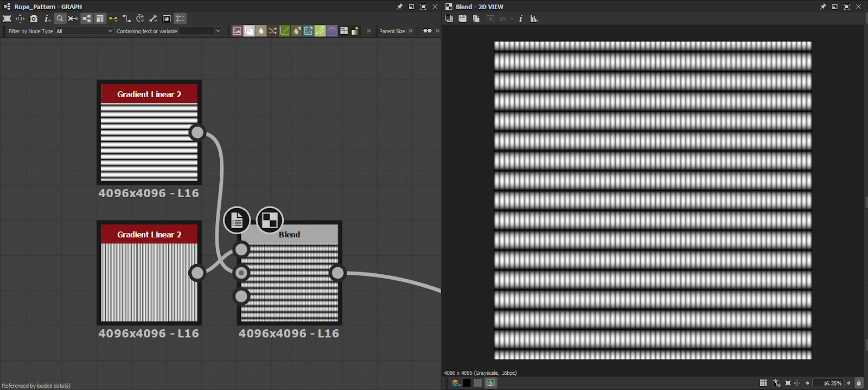Viewport: 868px width, 390px height.
Task: Click the checker badge above Blend node
Action: (x=270, y=220)
